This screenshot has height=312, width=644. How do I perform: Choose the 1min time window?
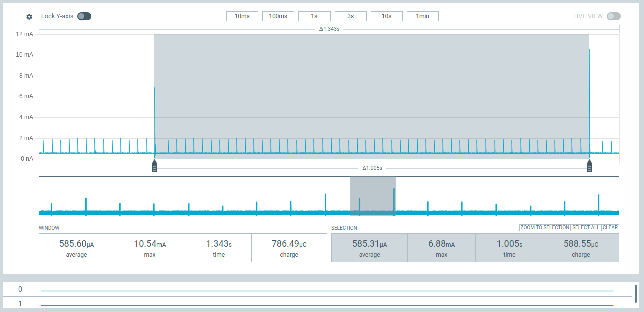point(422,16)
